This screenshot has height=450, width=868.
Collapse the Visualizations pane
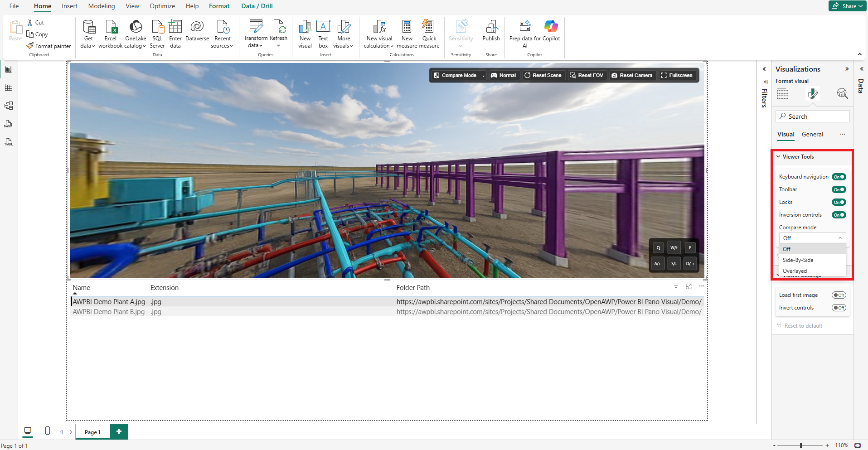(847, 69)
